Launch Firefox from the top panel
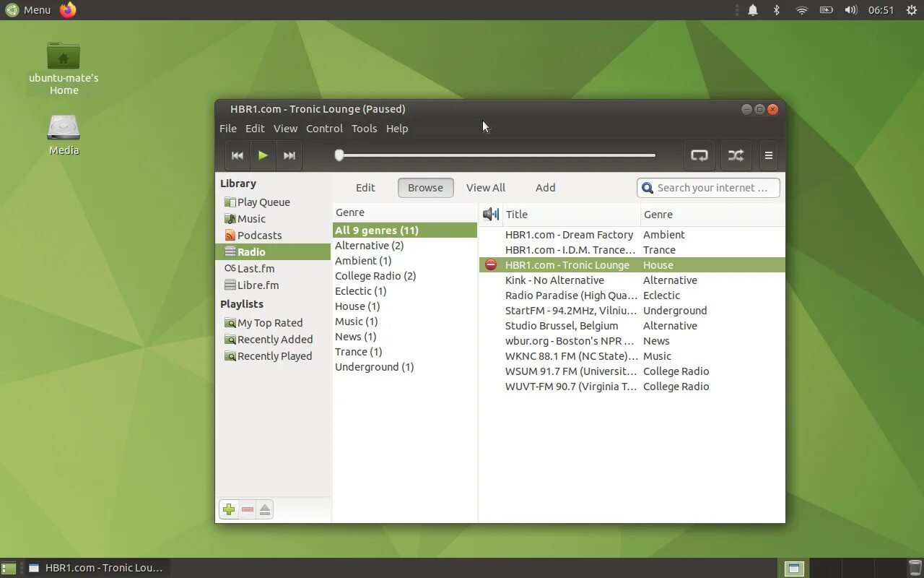The image size is (924, 578). click(68, 10)
